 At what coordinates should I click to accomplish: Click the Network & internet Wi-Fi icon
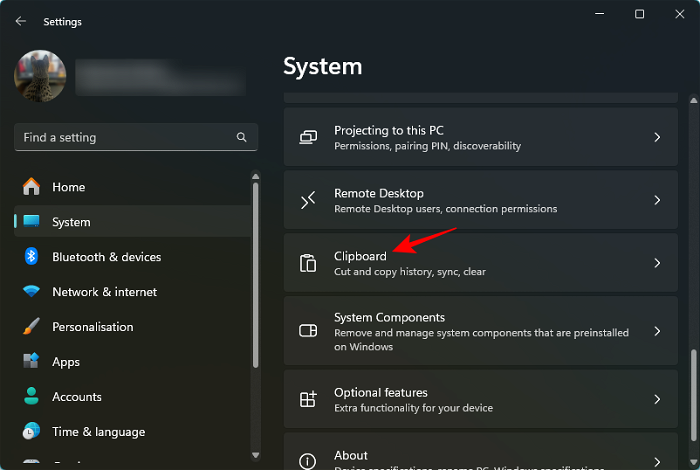coord(31,292)
